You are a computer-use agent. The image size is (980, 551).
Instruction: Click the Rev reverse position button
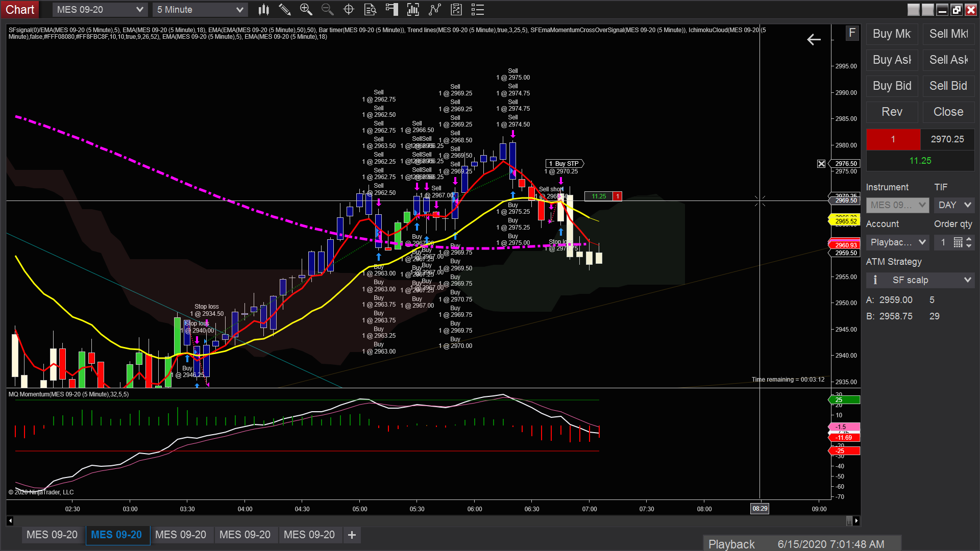point(892,112)
